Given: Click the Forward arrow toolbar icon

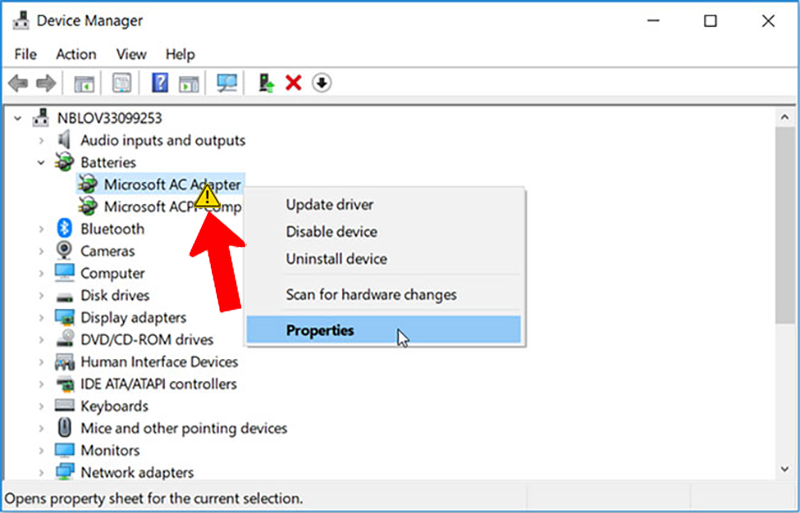Looking at the screenshot, I should (46, 83).
